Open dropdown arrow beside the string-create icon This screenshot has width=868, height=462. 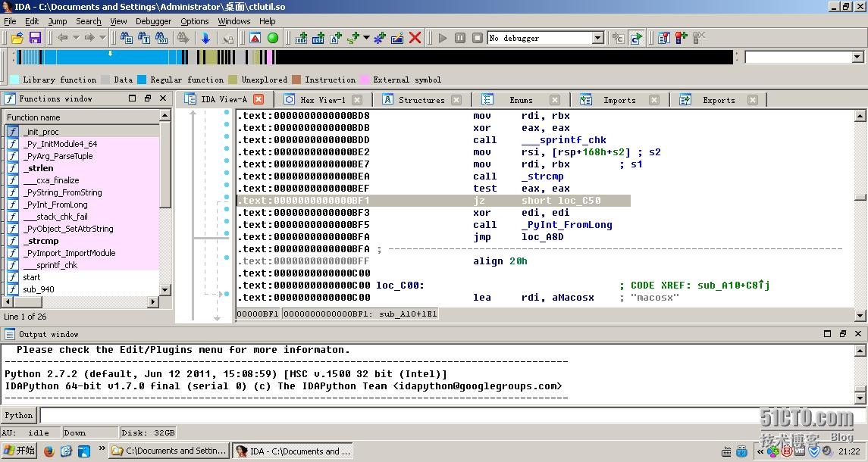[x=366, y=38]
